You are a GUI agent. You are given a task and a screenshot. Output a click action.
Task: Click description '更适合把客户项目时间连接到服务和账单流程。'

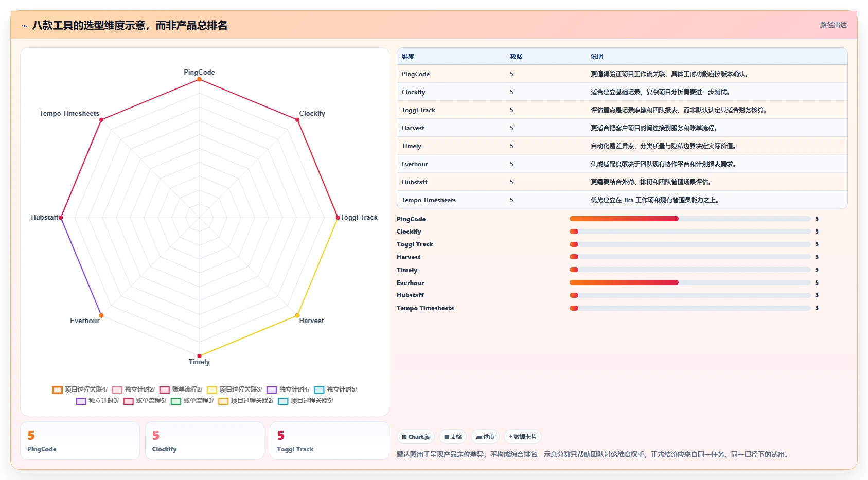[654, 128]
